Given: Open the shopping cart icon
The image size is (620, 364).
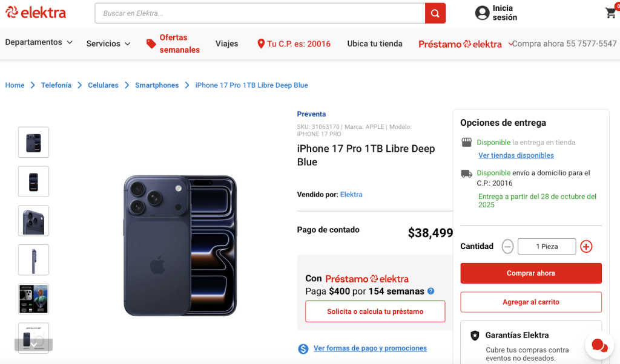Looking at the screenshot, I should coord(610,13).
